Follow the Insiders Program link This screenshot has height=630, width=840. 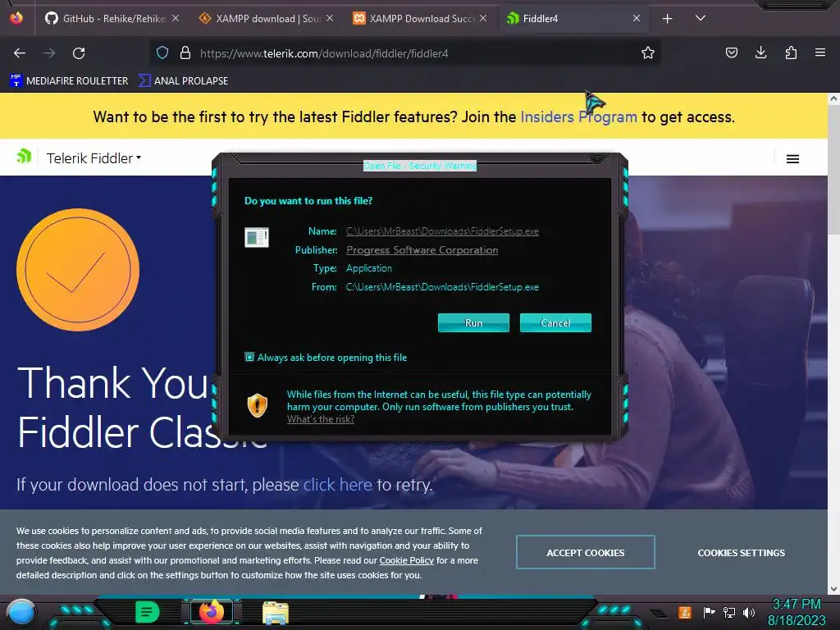point(578,116)
